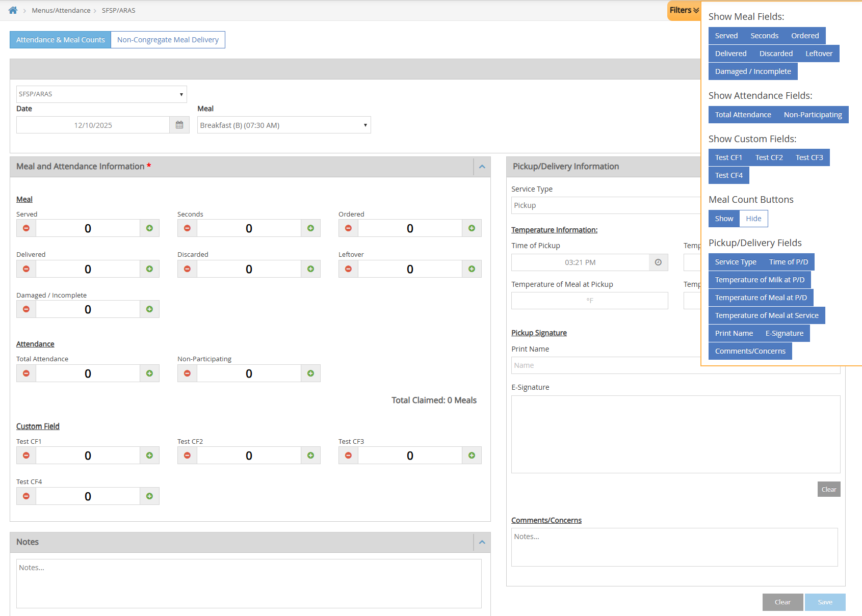Toggle the Damaged / Incomplete meal field
The image size is (862, 616).
[752, 71]
